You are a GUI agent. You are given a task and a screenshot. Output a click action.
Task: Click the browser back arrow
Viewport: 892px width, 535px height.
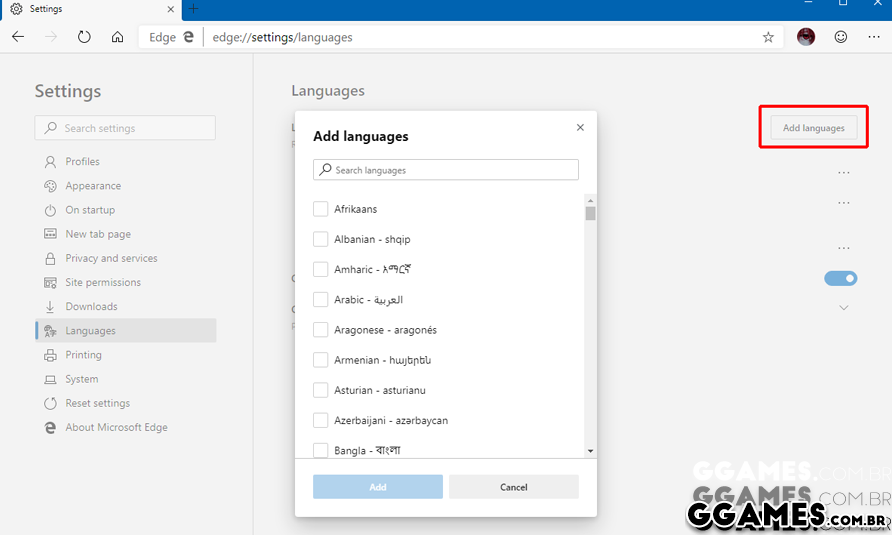pos(18,37)
